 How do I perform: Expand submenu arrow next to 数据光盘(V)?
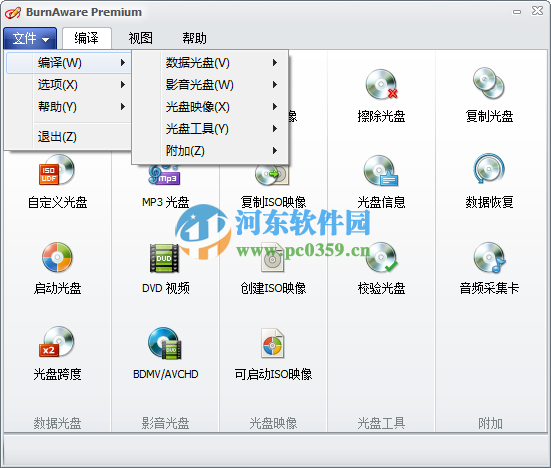coord(275,63)
